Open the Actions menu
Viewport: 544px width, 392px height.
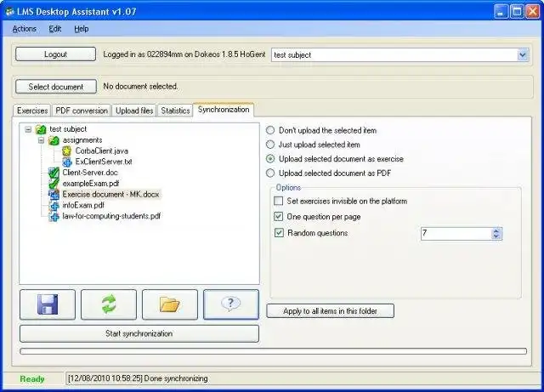tap(25, 29)
